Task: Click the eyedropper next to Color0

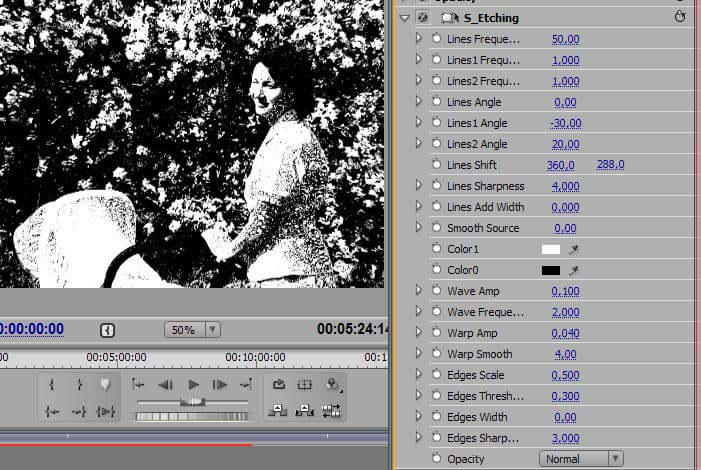Action: tap(574, 270)
